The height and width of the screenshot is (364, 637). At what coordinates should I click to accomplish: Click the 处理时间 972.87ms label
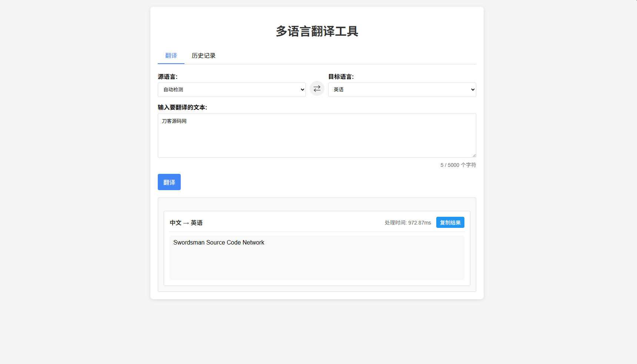(x=407, y=223)
